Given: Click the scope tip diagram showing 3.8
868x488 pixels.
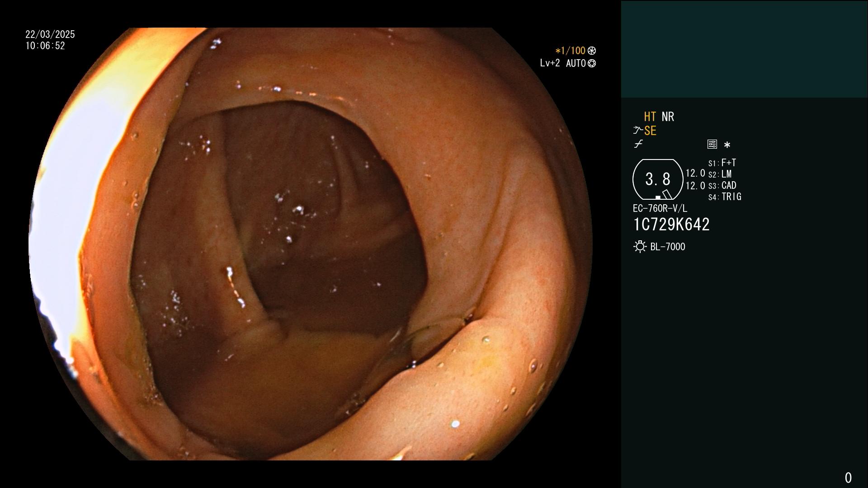Looking at the screenshot, I should click(x=658, y=179).
